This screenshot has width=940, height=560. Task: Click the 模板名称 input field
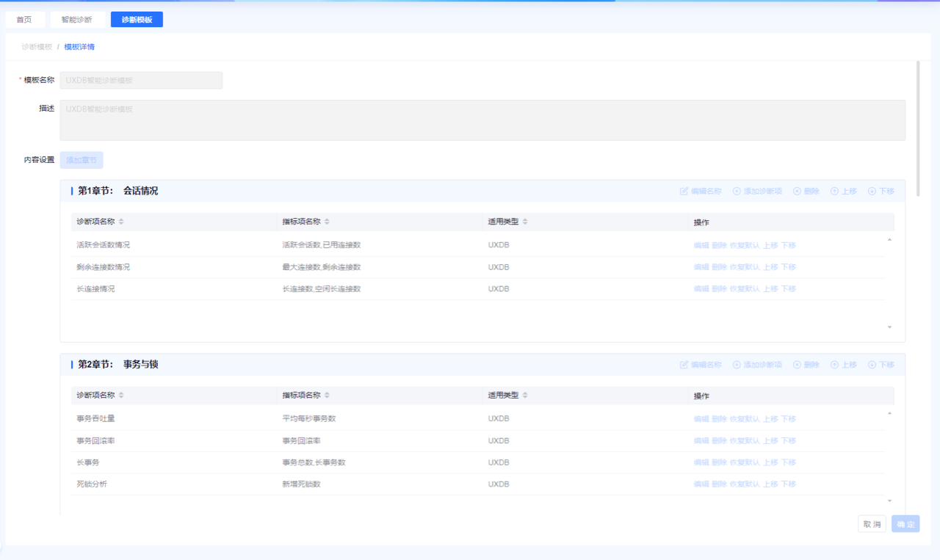click(x=141, y=80)
